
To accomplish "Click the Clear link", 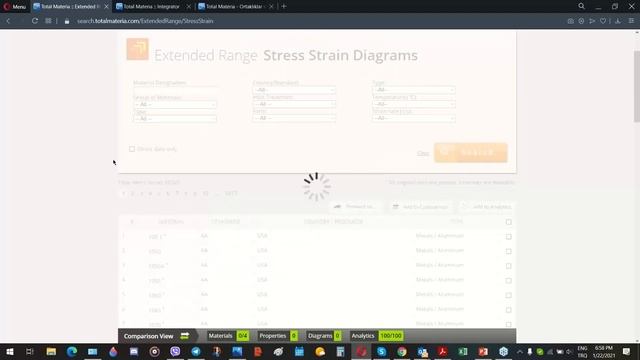I will pyautogui.click(x=423, y=153).
